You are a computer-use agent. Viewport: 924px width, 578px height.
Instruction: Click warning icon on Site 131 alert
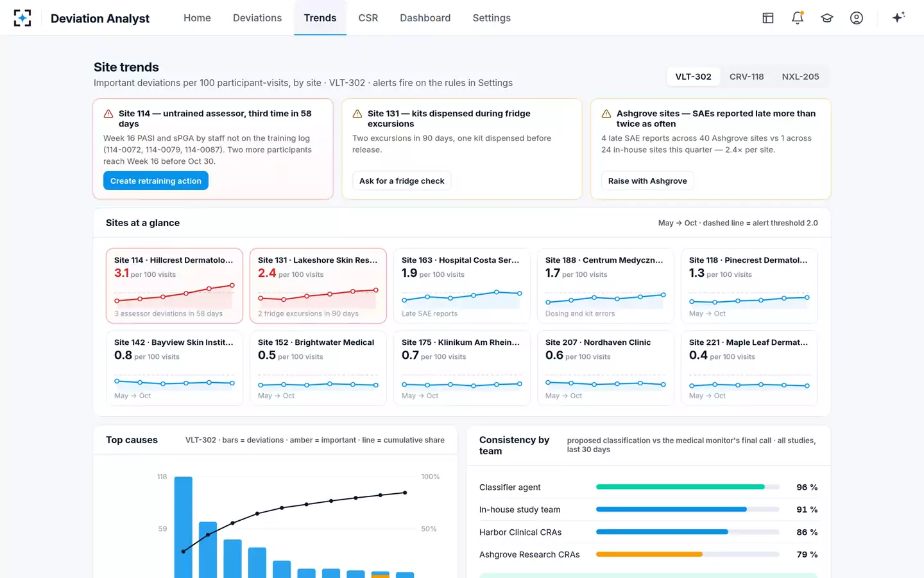(x=357, y=114)
